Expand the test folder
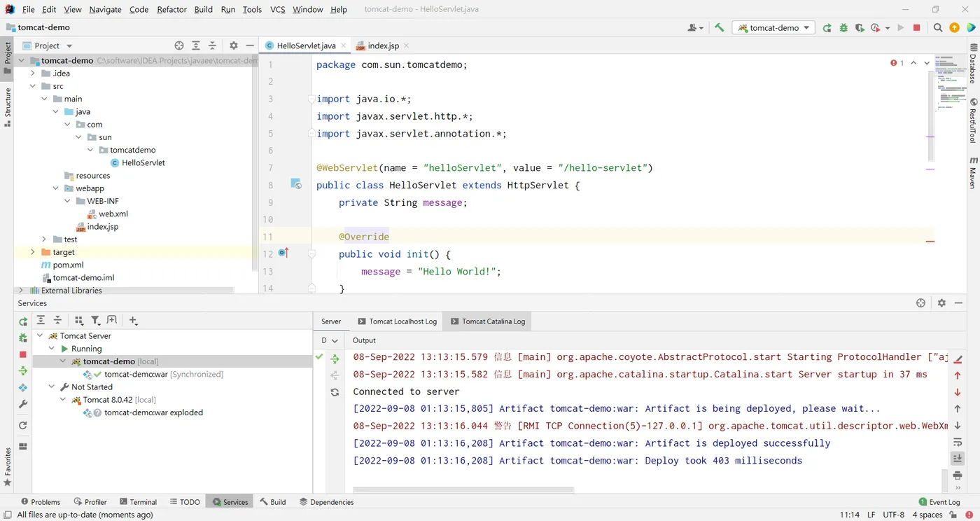 coord(44,239)
